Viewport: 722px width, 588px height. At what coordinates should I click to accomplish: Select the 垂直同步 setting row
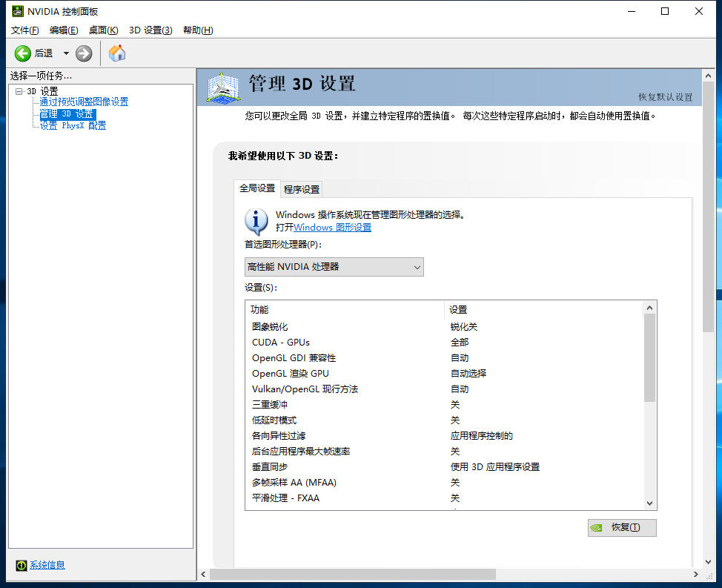click(444, 467)
